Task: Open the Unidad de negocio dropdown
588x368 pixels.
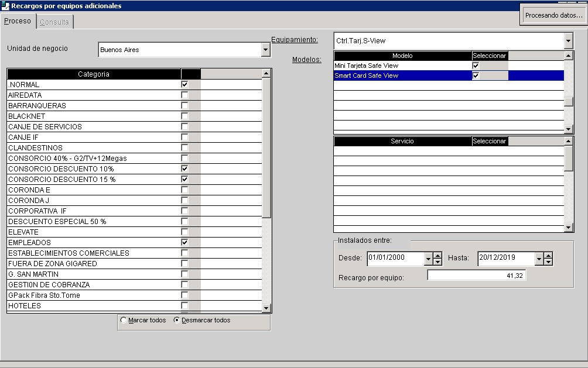Action: pyautogui.click(x=266, y=50)
